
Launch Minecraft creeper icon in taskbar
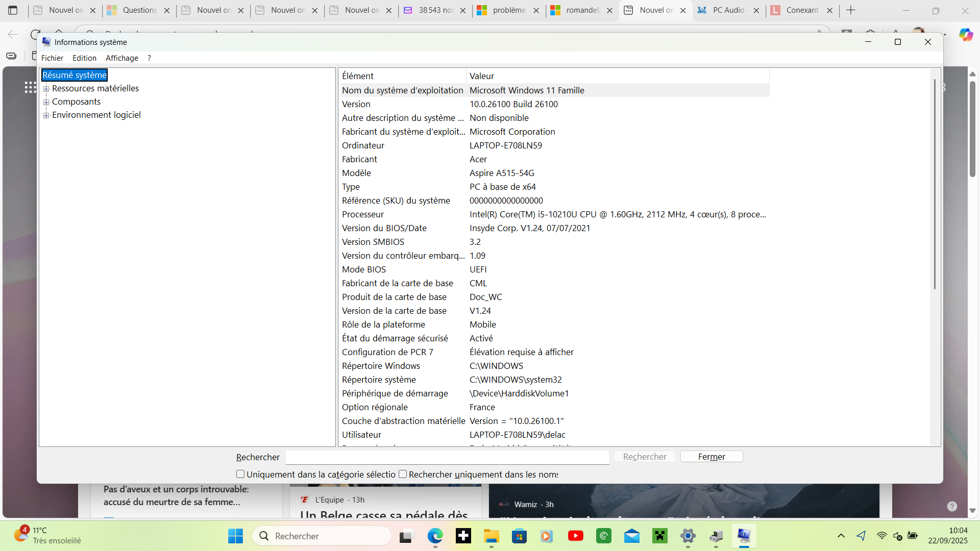pyautogui.click(x=660, y=536)
